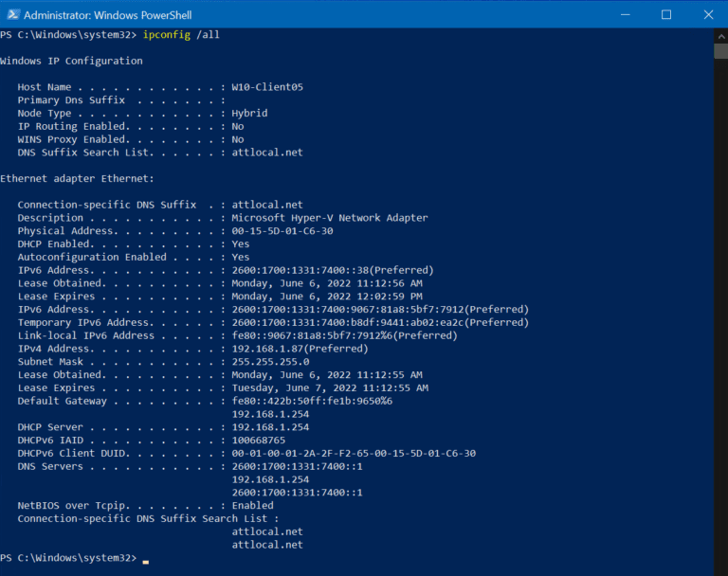Image resolution: width=728 pixels, height=576 pixels.
Task: Click subnet mask 255.255.255.0
Action: [x=271, y=362]
